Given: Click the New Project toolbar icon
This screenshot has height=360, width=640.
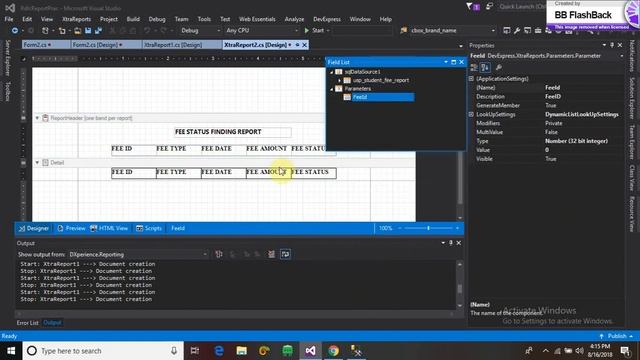Looking at the screenshot, I should coord(45,31).
